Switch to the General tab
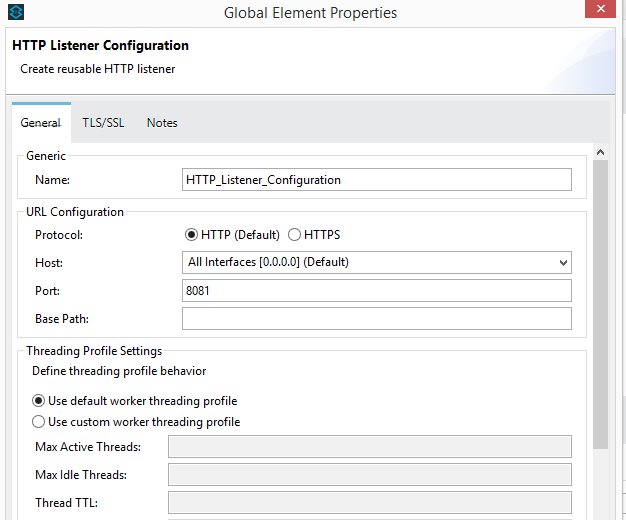Image resolution: width=626 pixels, height=520 pixels. [41, 123]
